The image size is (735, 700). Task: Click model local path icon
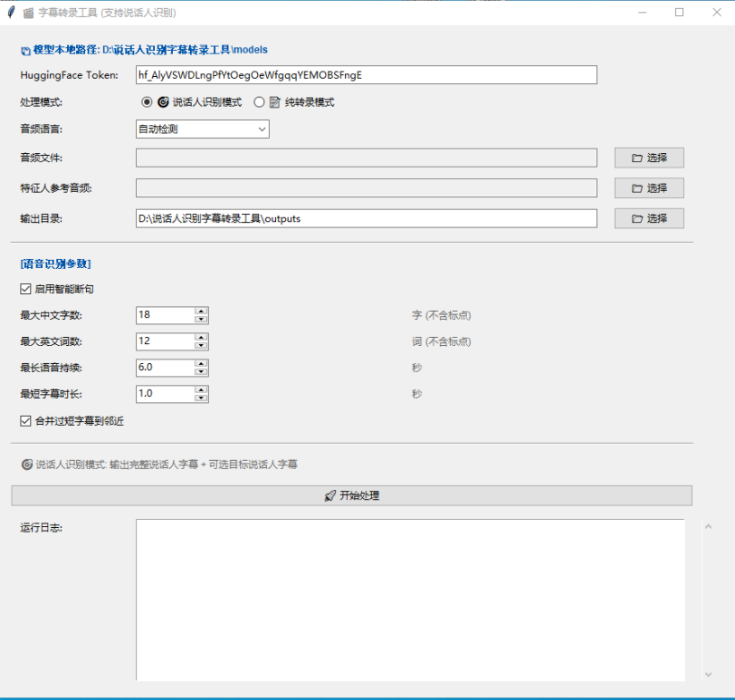point(25,51)
